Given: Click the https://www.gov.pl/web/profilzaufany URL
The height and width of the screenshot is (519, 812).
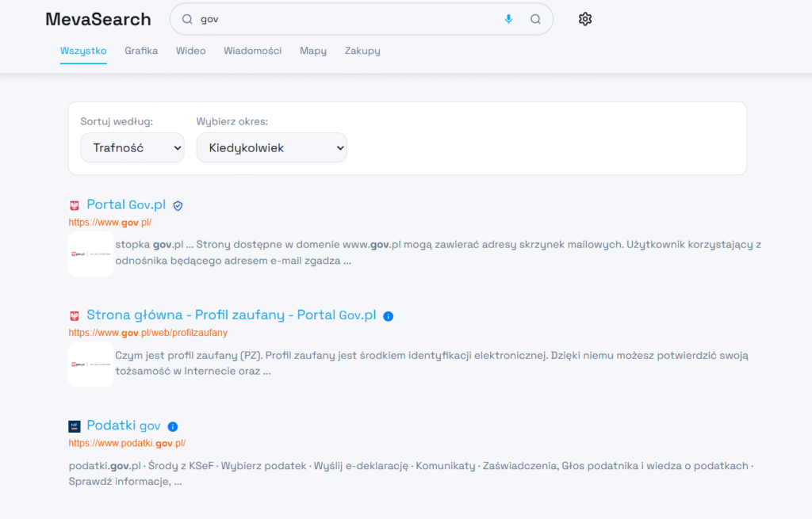Looking at the screenshot, I should pyautogui.click(x=148, y=333).
